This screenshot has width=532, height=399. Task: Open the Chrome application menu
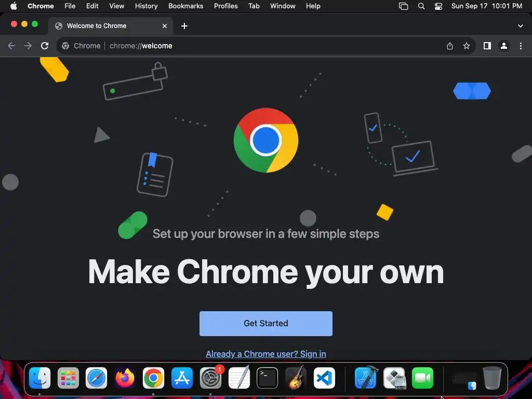click(41, 6)
